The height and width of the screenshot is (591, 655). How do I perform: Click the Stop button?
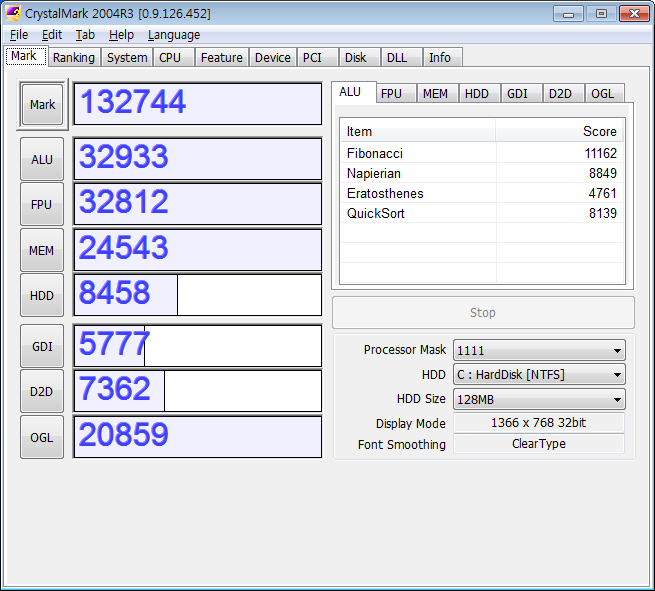(483, 312)
